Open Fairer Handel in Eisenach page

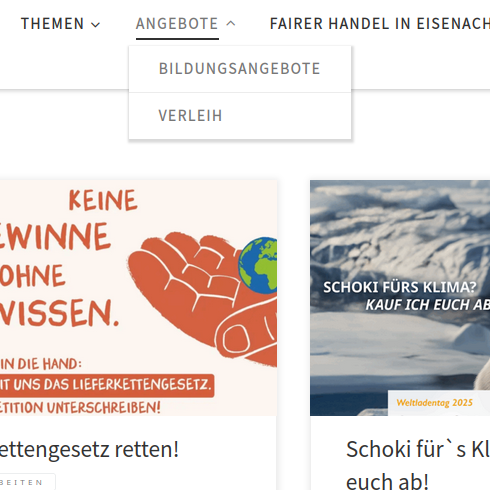tap(380, 24)
